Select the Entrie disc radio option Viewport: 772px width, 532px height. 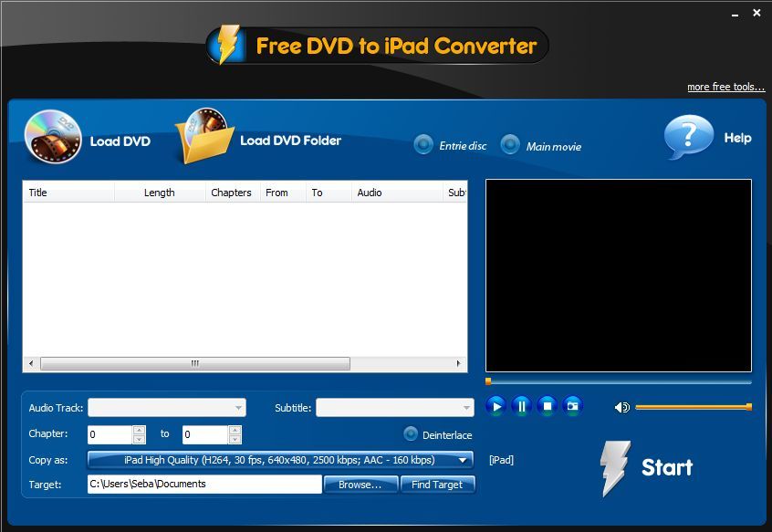[423, 145]
